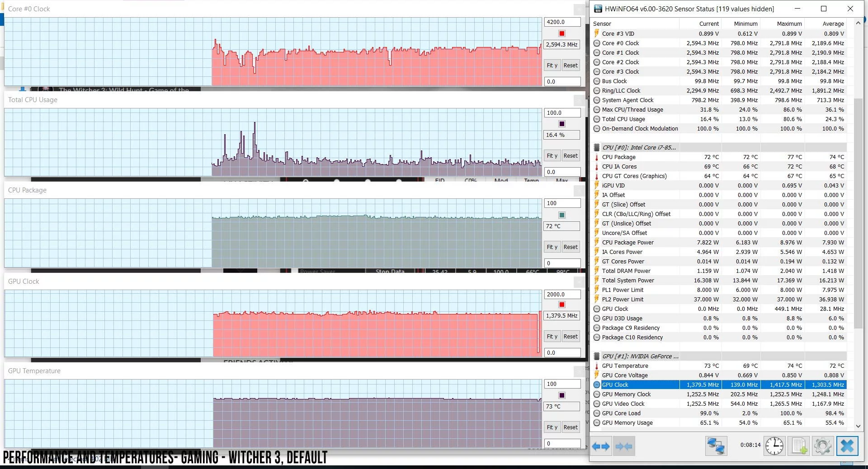Viewport: 868px width, 469px height.
Task: Click Fit y in GPU Temperature graph
Action: [552, 427]
